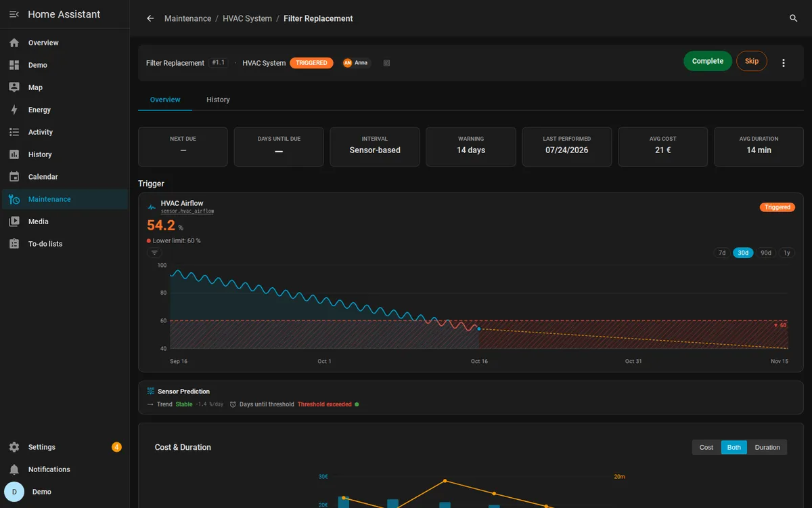812x508 pixels.
Task: Collapse the sidebar with the menu icon
Action: coord(14,14)
